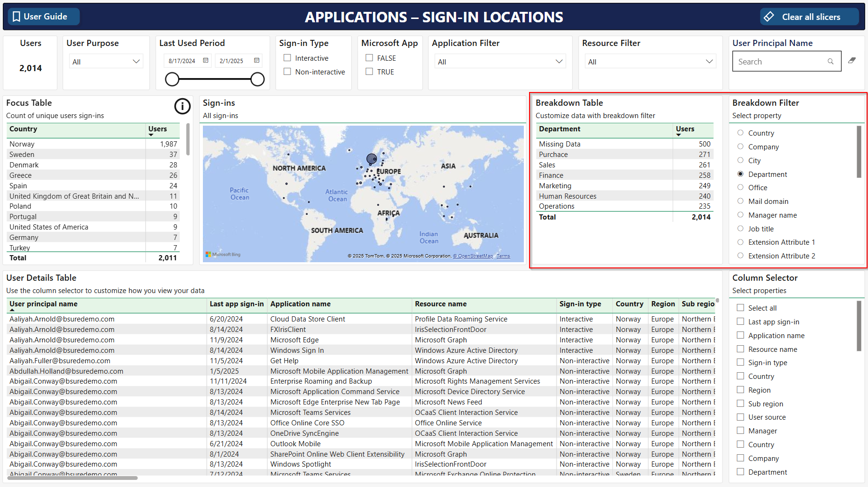Screen dimensions: 868x487
Task: Click the User Guide bookmark icon
Action: pos(17,17)
